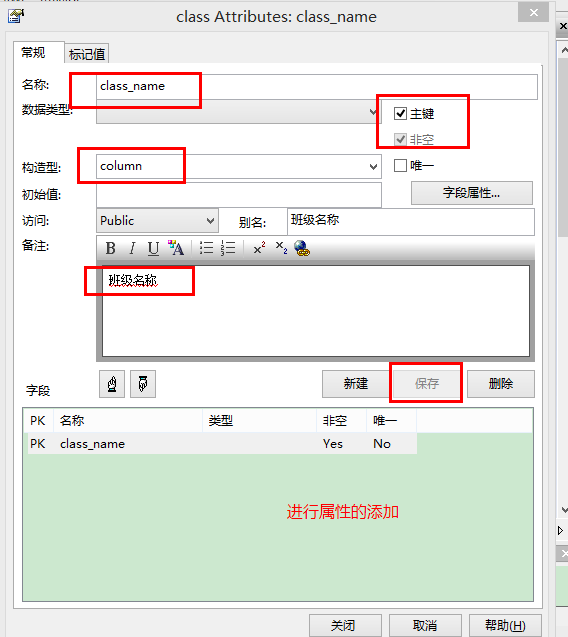Click the 初始值 initial value field
568x637 pixels.
pos(239,195)
